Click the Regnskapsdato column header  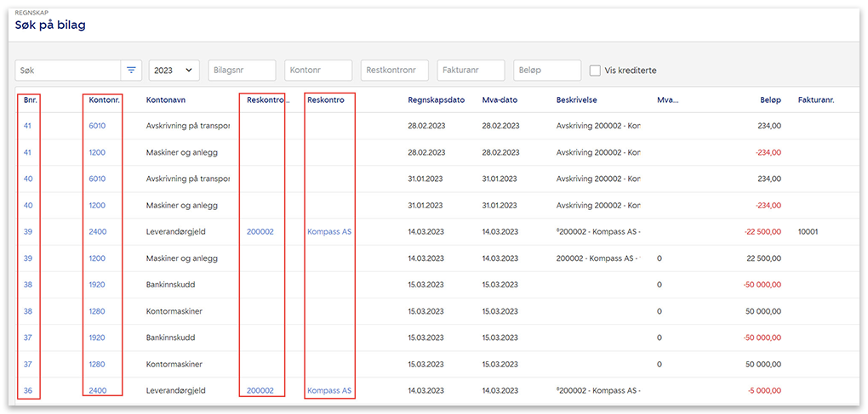436,99
